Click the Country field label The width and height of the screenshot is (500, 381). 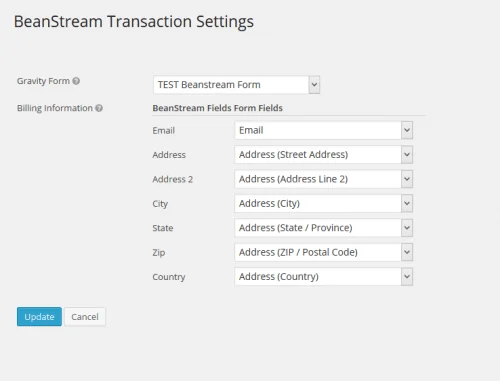coord(169,277)
